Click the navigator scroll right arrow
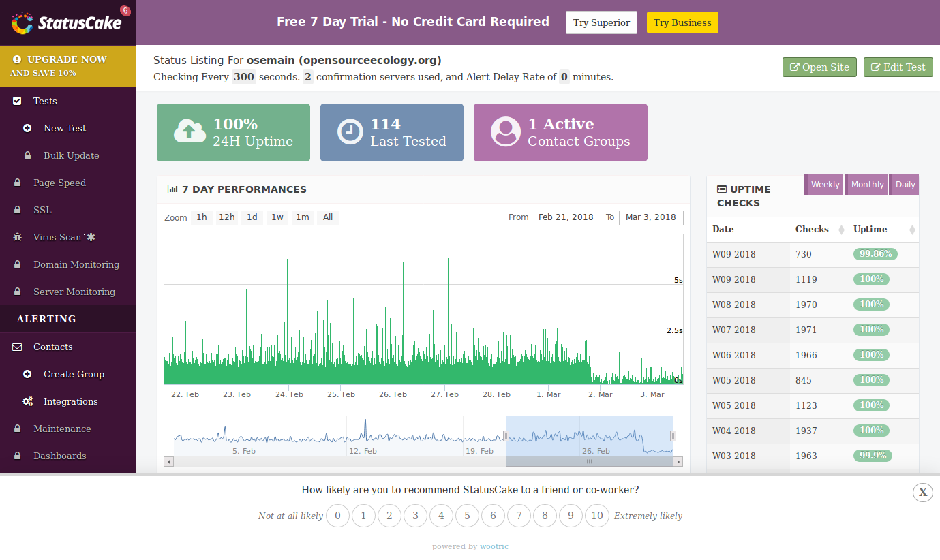940x560 pixels. coord(678,461)
